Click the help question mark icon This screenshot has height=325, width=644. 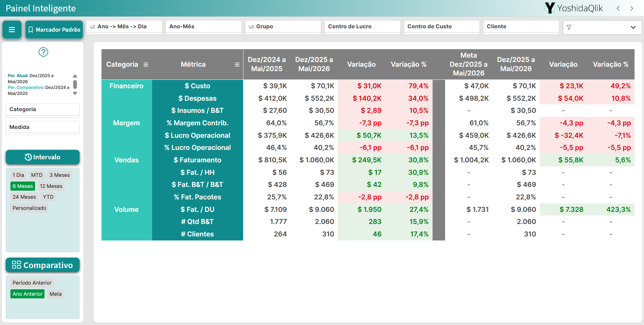[x=43, y=52]
